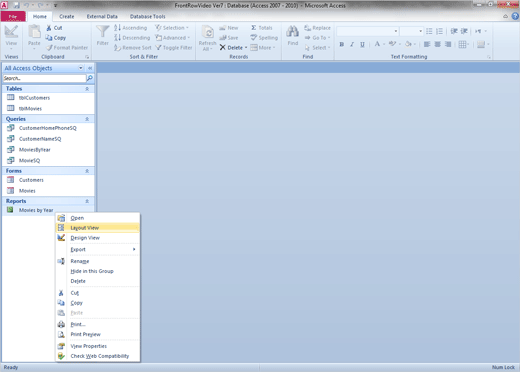Click the Toggle Filter icon
The image size is (520, 372).
(x=158, y=48)
